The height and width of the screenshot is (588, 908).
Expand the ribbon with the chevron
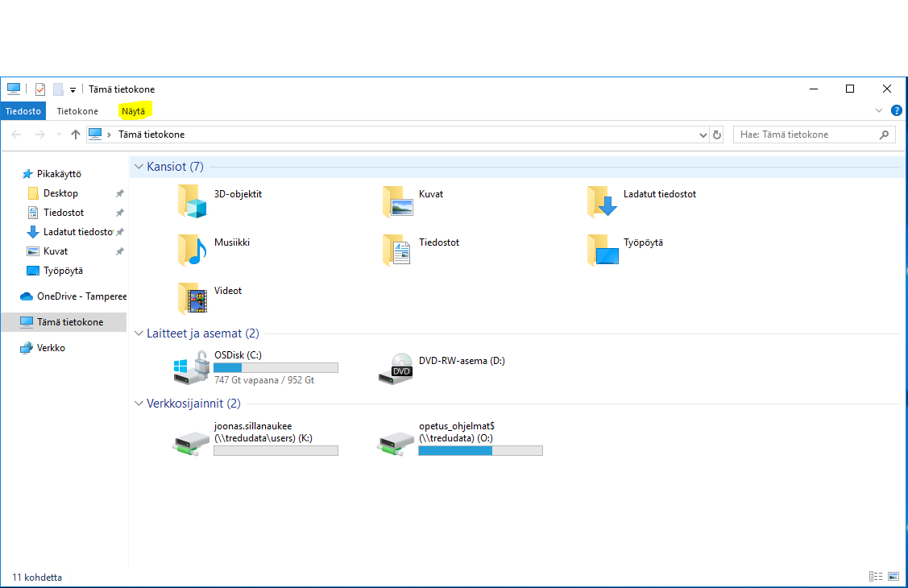click(x=879, y=111)
